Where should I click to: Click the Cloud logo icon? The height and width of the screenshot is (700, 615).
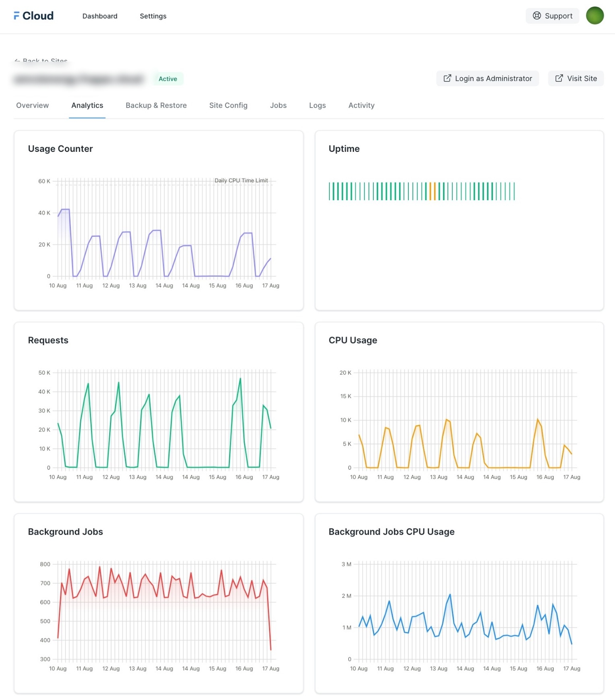tap(17, 16)
